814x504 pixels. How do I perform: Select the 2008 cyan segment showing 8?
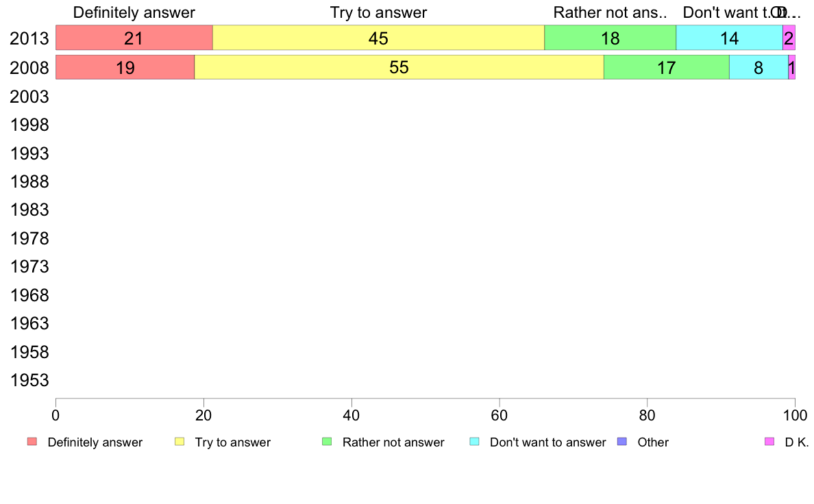click(758, 68)
